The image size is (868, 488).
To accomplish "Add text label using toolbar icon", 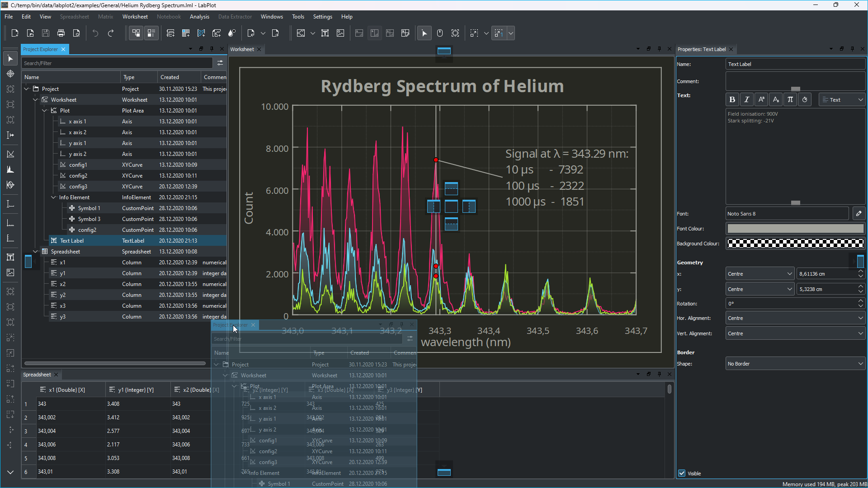I will [x=325, y=33].
